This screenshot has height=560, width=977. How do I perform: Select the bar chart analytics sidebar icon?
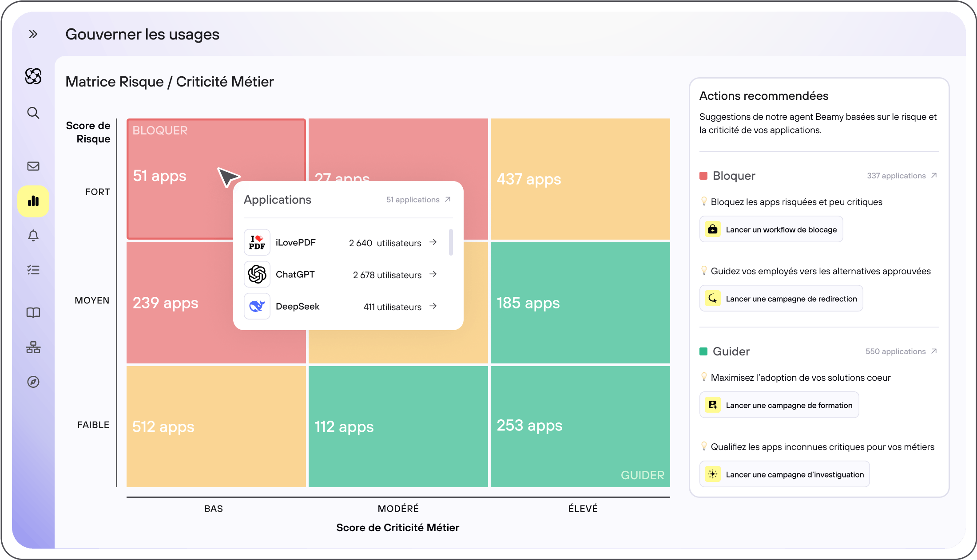(33, 201)
